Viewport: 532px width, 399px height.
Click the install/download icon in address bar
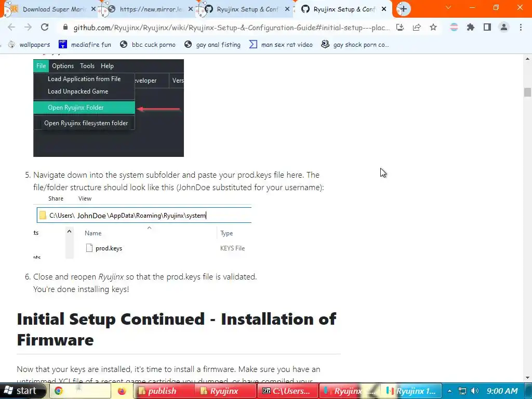tap(400, 27)
